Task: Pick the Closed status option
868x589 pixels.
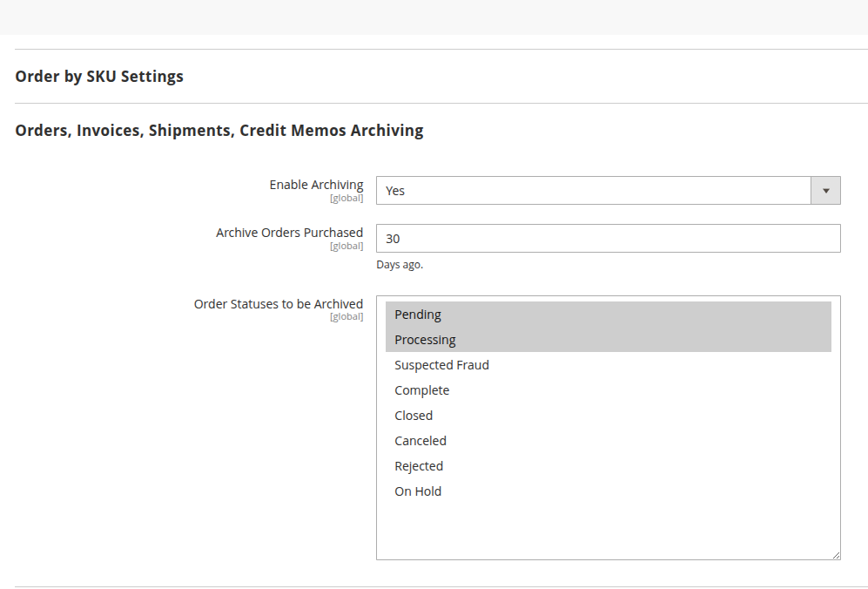Action: (414, 416)
